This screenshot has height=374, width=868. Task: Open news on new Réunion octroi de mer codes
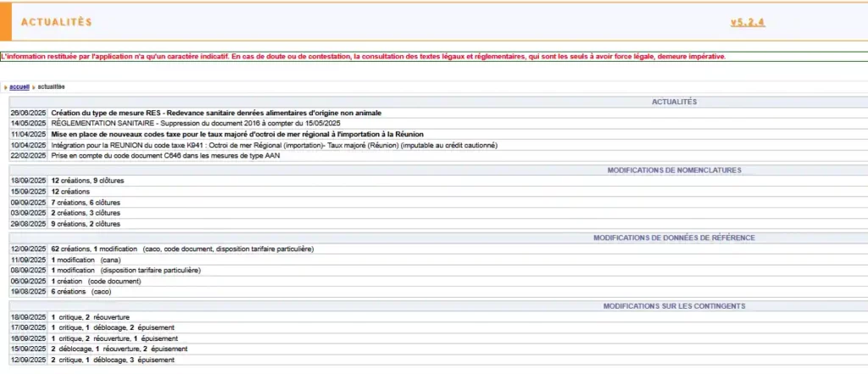click(237, 134)
